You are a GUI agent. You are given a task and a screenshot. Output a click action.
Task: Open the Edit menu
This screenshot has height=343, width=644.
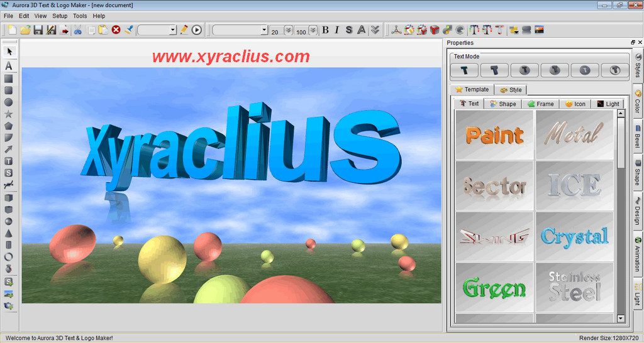[x=24, y=16]
